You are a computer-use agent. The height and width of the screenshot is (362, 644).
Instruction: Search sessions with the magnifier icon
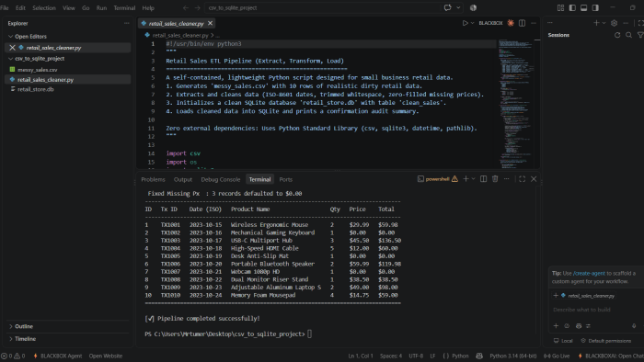[x=628, y=35]
